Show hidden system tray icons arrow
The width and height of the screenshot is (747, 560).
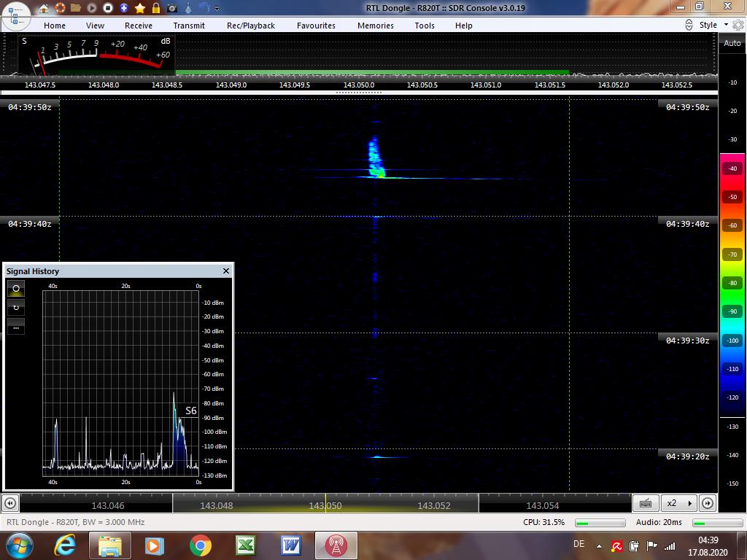pos(600,545)
